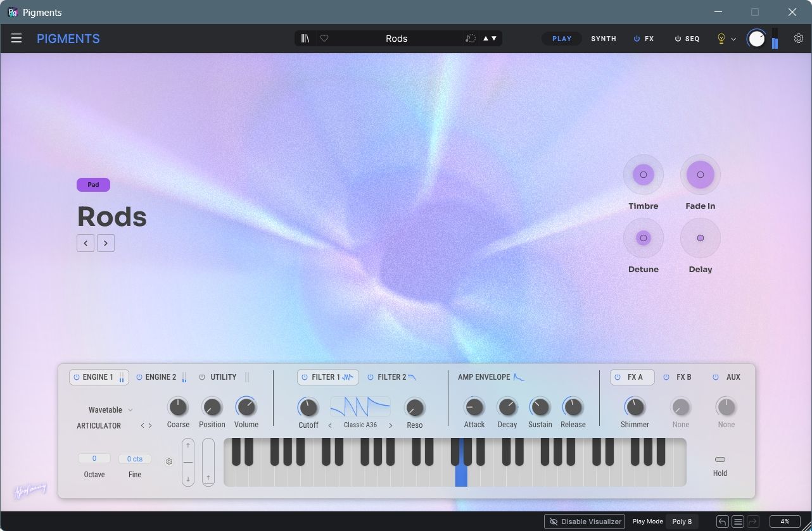Click the next-preset up arrow
Image resolution: width=812 pixels, height=531 pixels.
485,38
